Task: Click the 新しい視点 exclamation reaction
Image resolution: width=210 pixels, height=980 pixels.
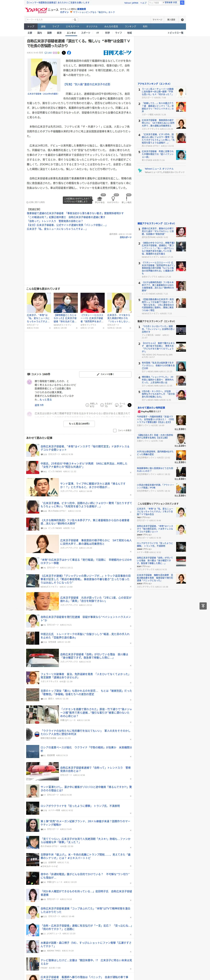Action: point(127,199)
